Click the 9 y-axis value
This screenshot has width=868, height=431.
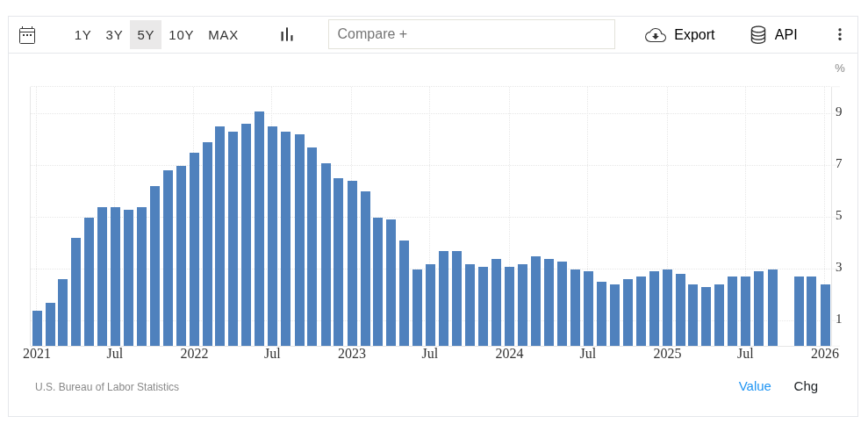(x=839, y=111)
